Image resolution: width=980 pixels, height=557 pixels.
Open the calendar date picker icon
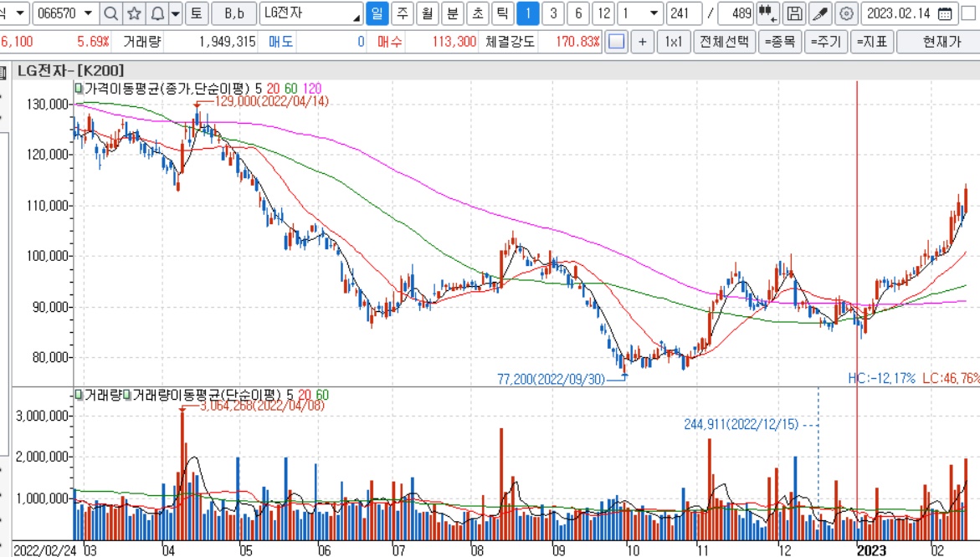click(946, 13)
